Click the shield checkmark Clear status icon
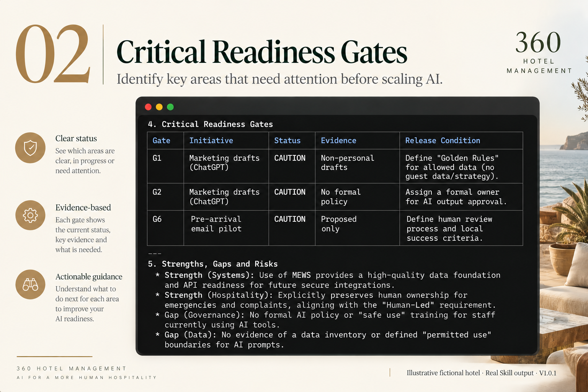 tap(30, 148)
